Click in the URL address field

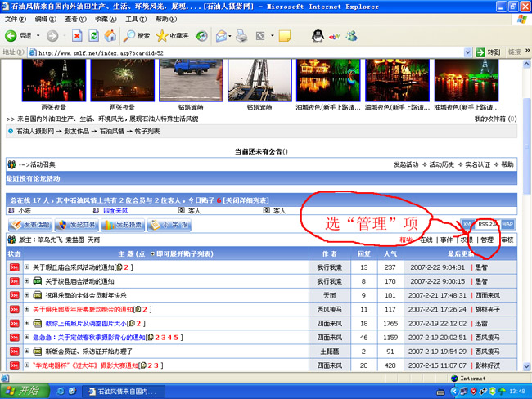[x=246, y=52]
